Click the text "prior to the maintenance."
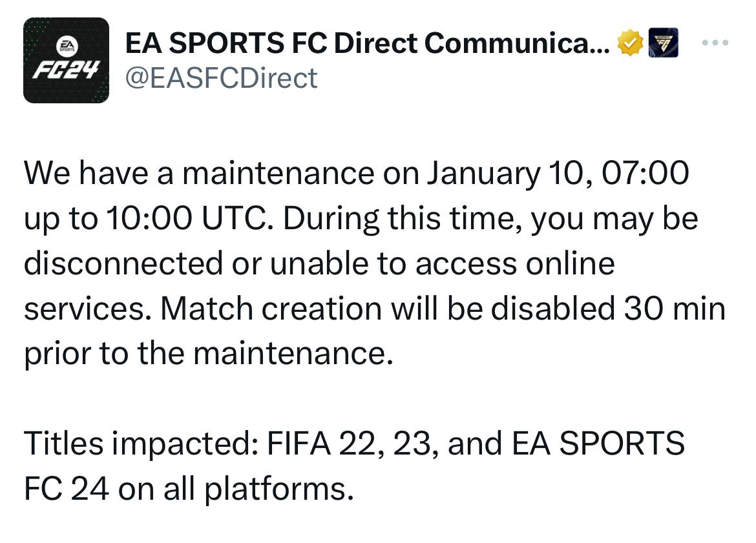756x543 pixels. (x=209, y=354)
